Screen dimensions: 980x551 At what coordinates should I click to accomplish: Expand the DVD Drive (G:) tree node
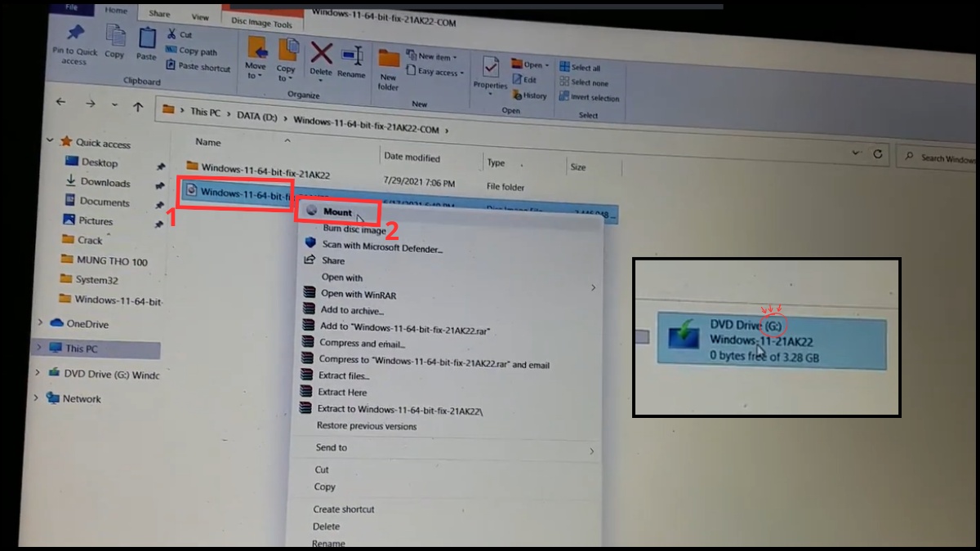37,372
